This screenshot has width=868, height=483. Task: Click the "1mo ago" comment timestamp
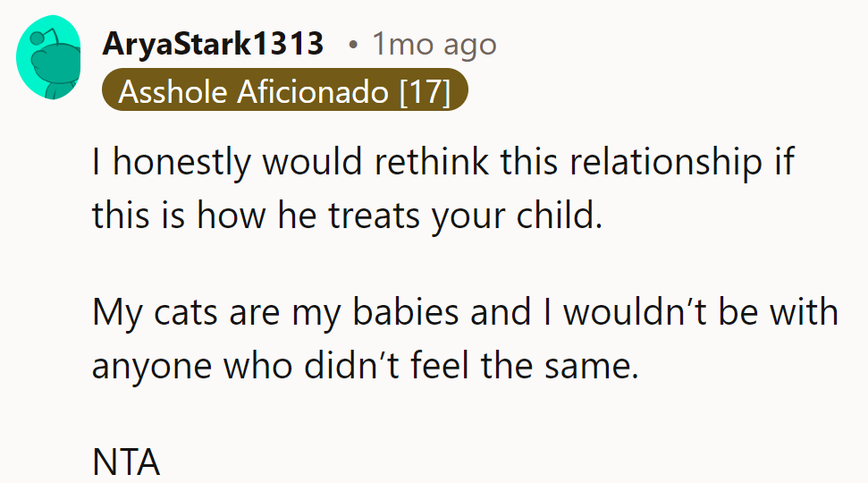434,44
